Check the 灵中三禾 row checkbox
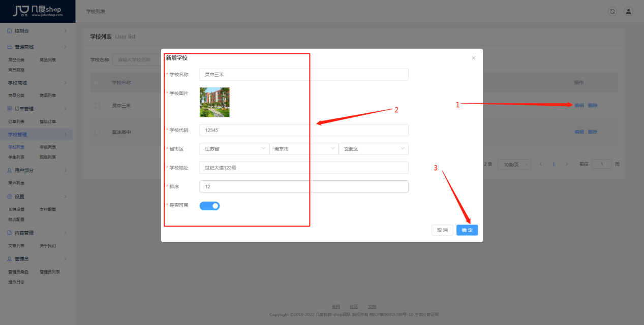 [97, 105]
